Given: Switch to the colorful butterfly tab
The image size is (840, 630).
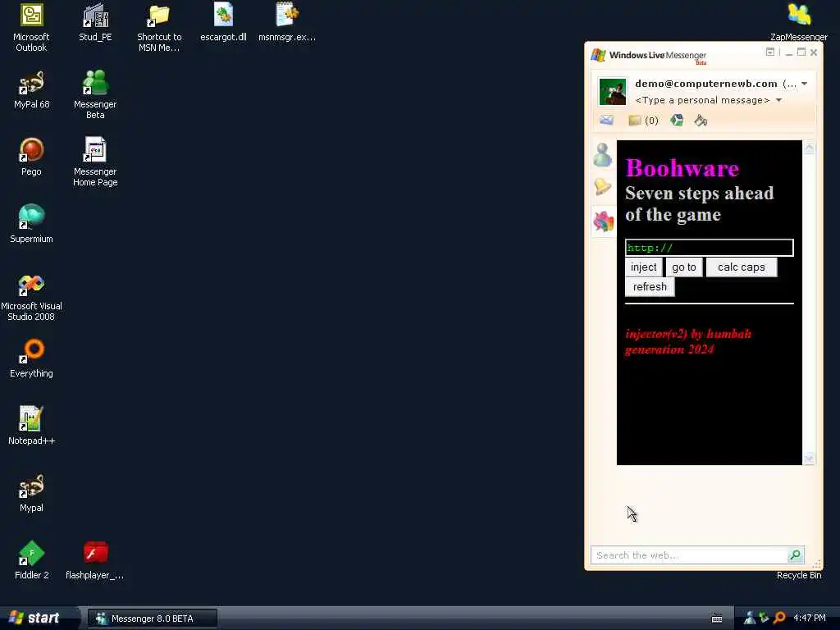Looking at the screenshot, I should click(603, 221).
